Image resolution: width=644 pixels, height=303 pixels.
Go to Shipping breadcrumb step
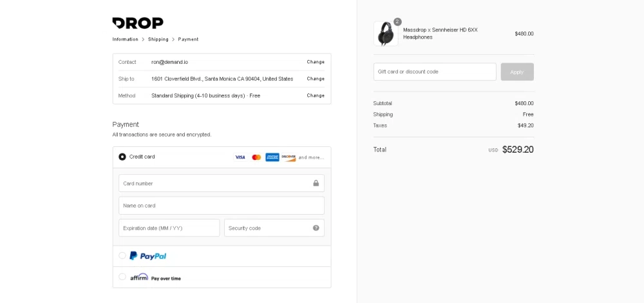pyautogui.click(x=158, y=39)
